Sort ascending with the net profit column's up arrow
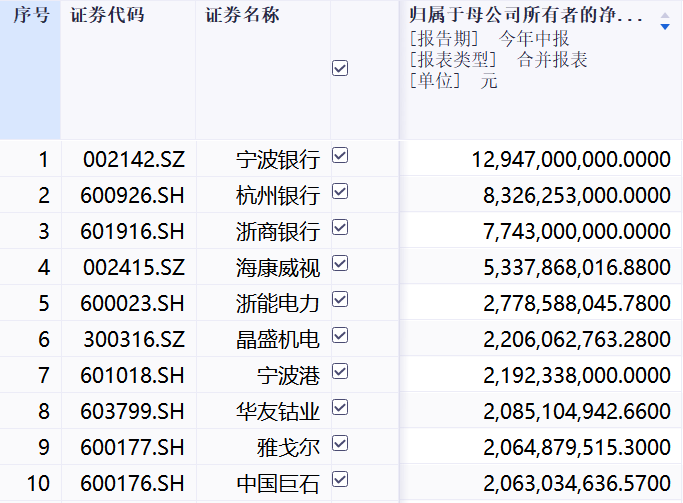This screenshot has height=503, width=683. [x=665, y=16]
